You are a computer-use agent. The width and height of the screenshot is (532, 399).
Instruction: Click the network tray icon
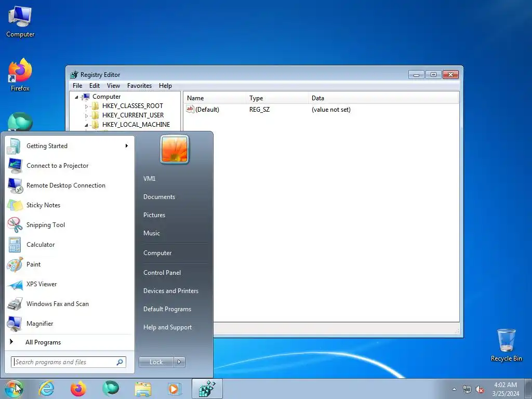pos(467,389)
